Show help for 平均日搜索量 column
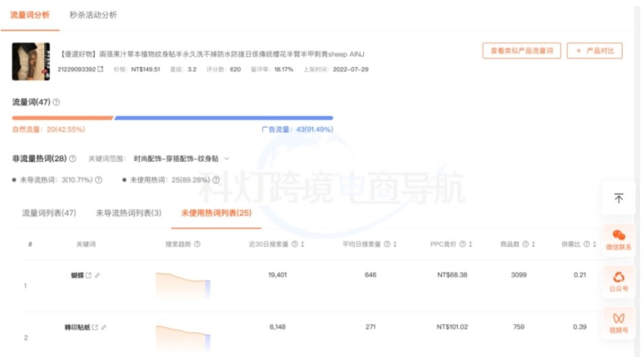The height and width of the screenshot is (357, 644). (x=387, y=244)
